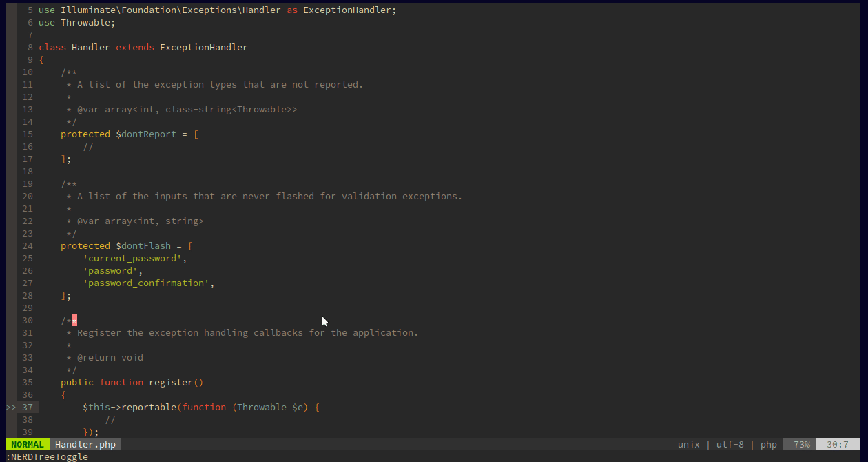Place cursor on 'class' keyword on line 8
868x462 pixels.
pyautogui.click(x=52, y=48)
